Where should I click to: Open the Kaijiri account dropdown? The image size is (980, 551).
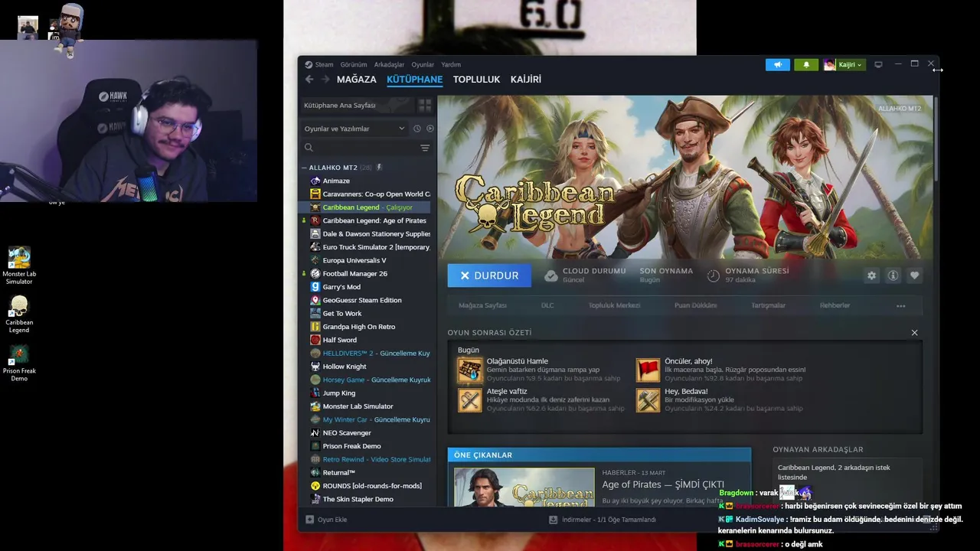click(x=844, y=65)
